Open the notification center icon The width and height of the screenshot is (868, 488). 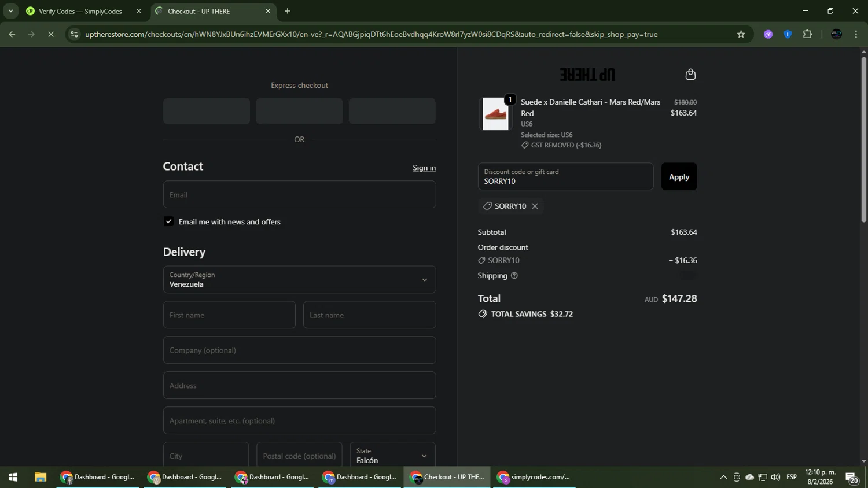(852, 478)
